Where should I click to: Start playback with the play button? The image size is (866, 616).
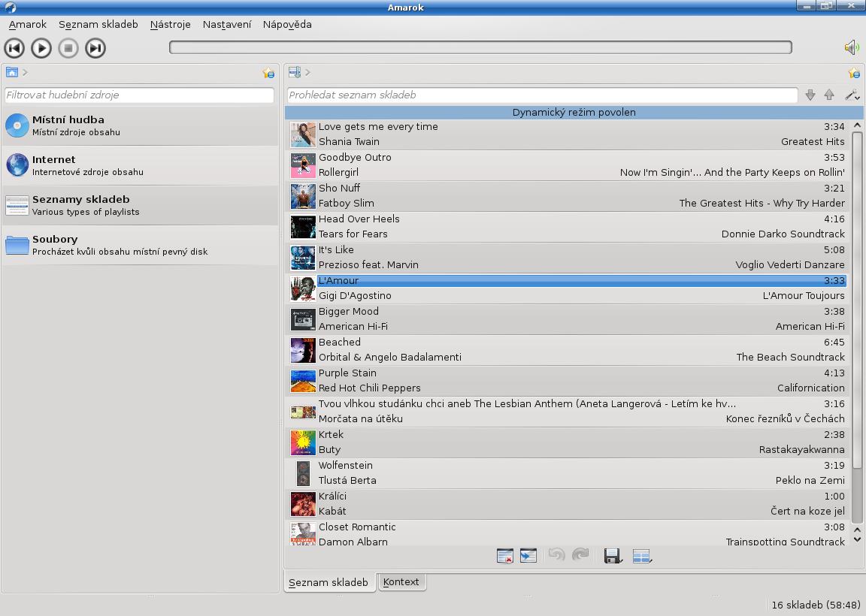[x=41, y=48]
